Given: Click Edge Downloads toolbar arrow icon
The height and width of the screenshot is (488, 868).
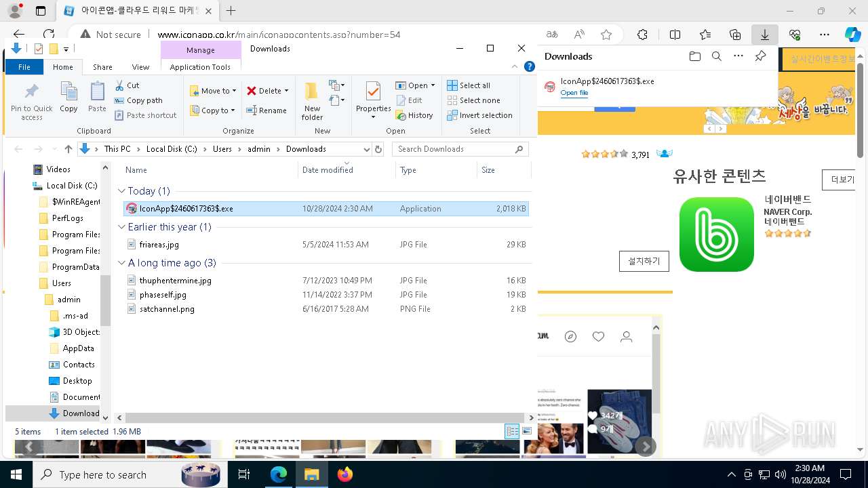Looking at the screenshot, I should coord(764,35).
